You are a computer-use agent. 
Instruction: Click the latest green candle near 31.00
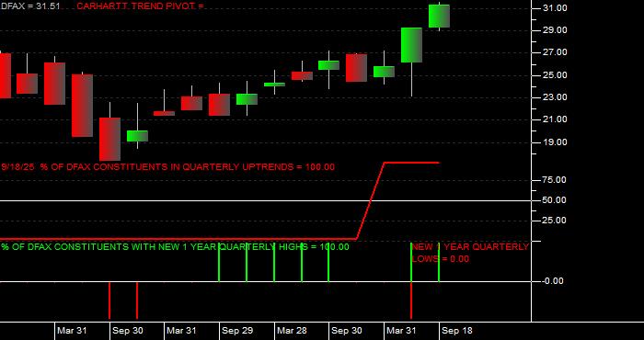click(439, 16)
